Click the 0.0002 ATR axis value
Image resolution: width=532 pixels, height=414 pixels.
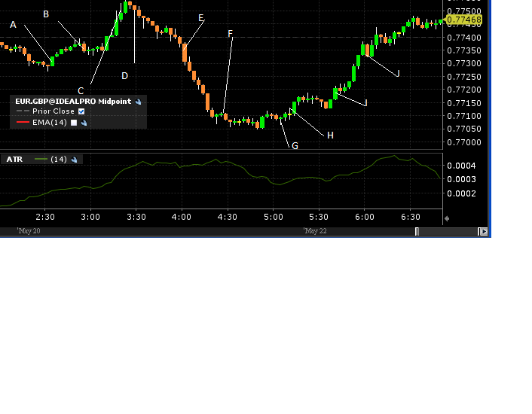(461, 193)
